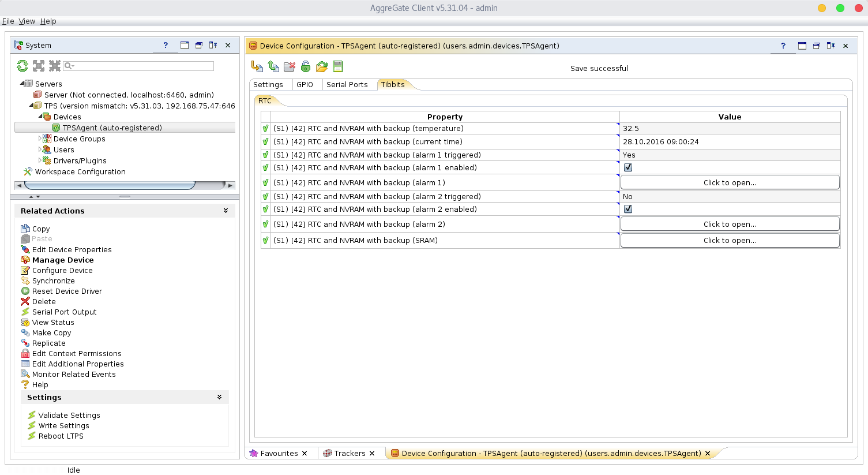
Task: Expand the Drivers/Plugins tree node
Action: point(40,160)
